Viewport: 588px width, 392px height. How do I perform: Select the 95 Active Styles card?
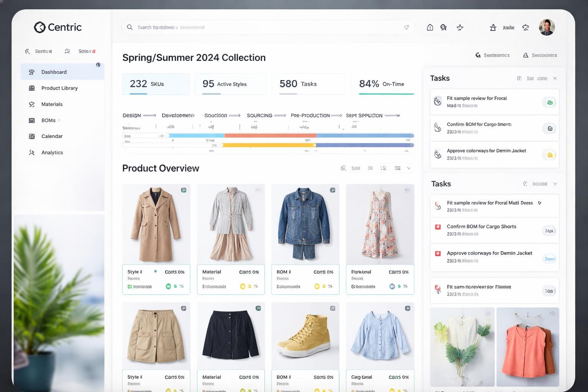(230, 84)
